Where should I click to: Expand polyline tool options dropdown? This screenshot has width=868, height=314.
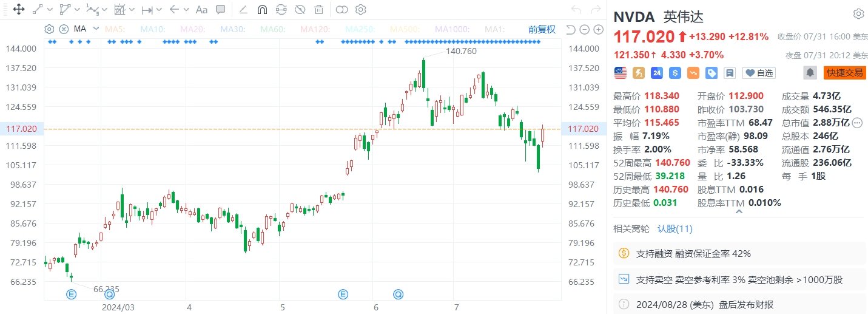click(x=78, y=10)
